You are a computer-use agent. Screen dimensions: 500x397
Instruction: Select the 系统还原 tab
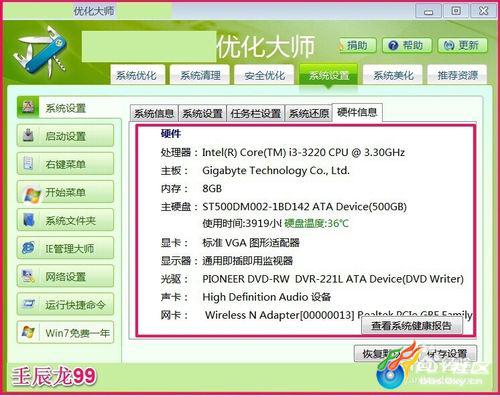[x=309, y=113]
